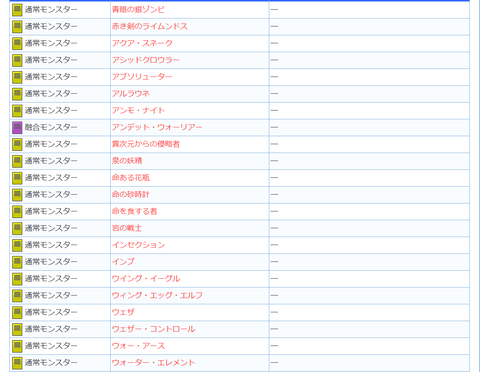This screenshot has height=372, width=480.
Task: Click 通常モンスター text in the ウェザ row
Action: 51,312
